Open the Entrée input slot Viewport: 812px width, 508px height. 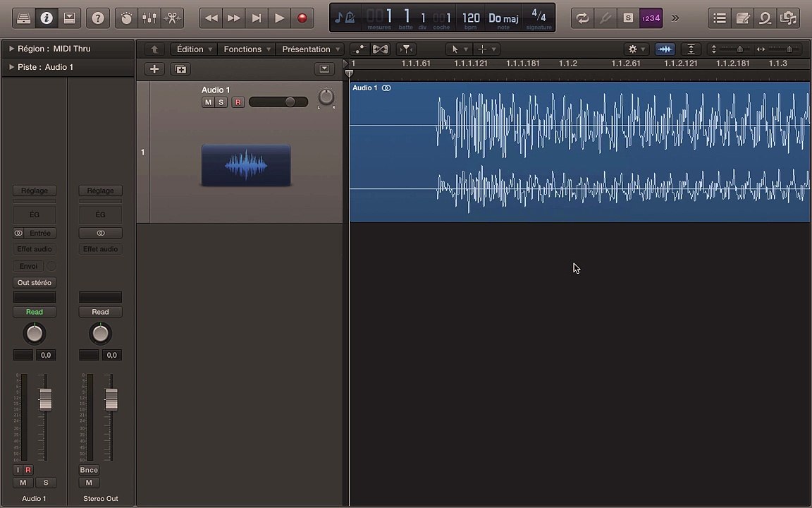pyautogui.click(x=40, y=234)
